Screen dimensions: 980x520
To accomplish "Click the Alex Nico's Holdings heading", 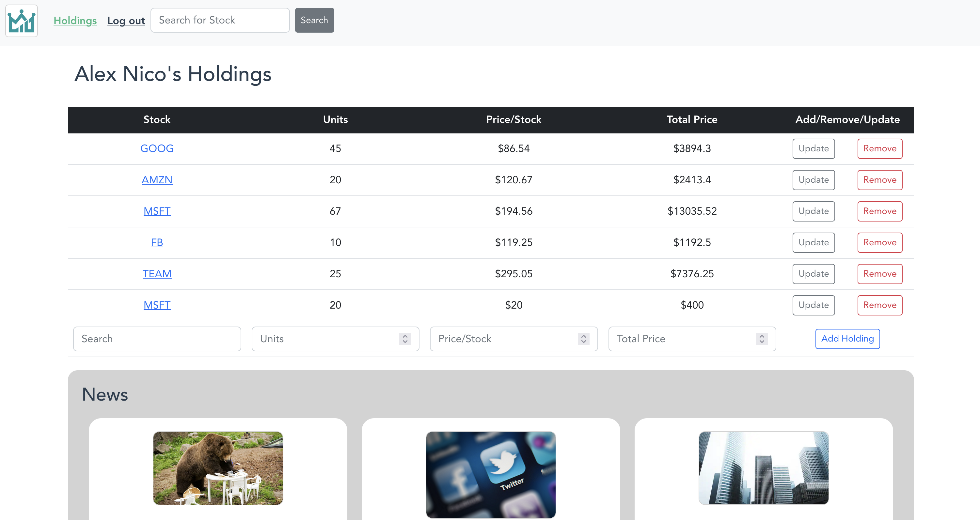I will pos(173,74).
